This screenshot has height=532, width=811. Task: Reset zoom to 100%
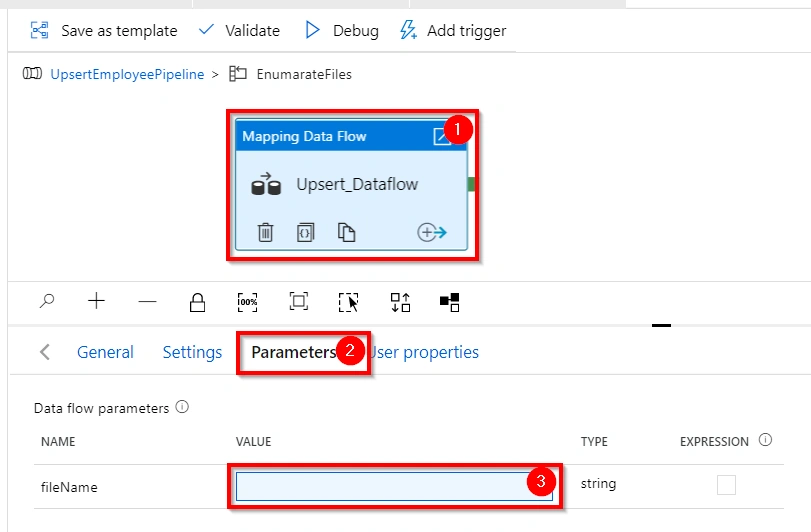tap(247, 302)
